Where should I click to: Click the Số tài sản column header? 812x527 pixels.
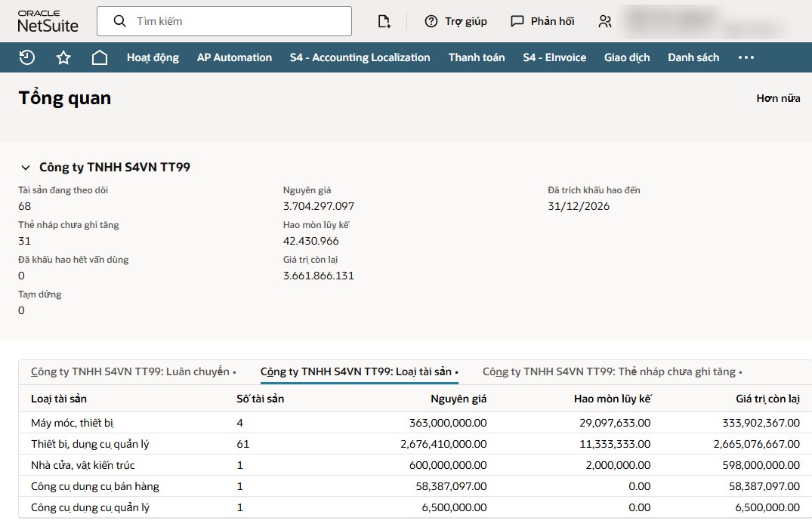coord(260,399)
